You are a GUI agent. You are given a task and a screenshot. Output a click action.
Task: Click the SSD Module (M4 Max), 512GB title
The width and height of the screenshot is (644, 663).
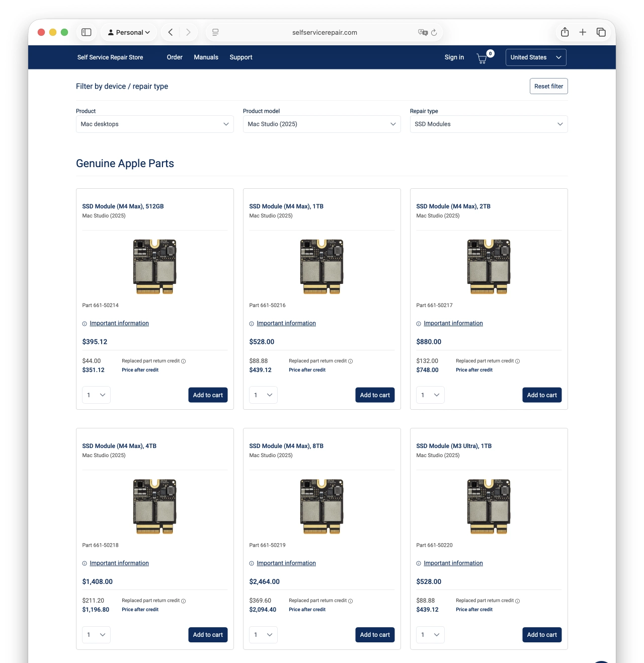[x=123, y=206]
